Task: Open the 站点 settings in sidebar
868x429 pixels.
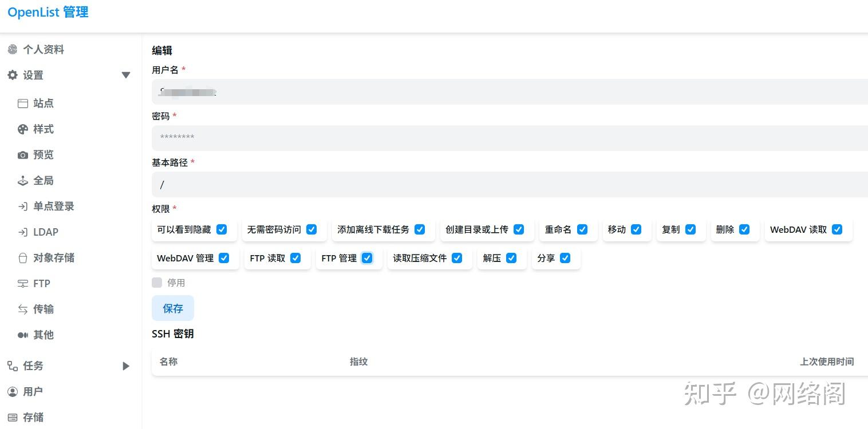Action: tap(44, 103)
